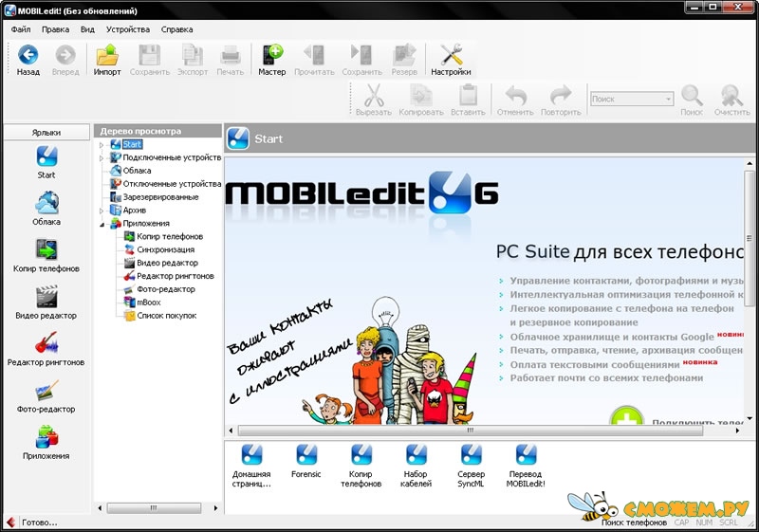Open Копир телефонов icon in bottom pane

coord(361,454)
